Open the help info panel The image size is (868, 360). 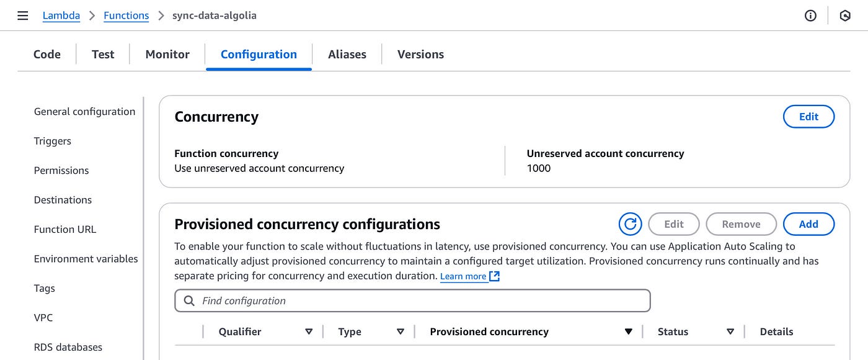[810, 16]
